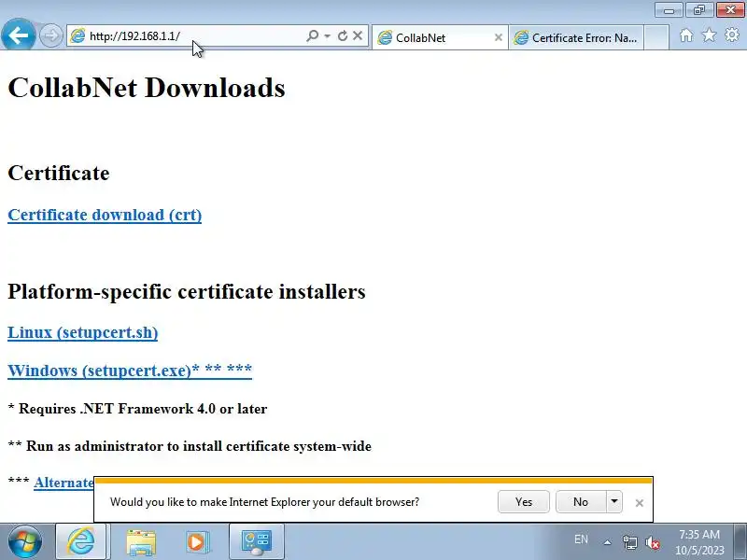Click the Run as administrator note
747x560 pixels.
[x=190, y=446]
